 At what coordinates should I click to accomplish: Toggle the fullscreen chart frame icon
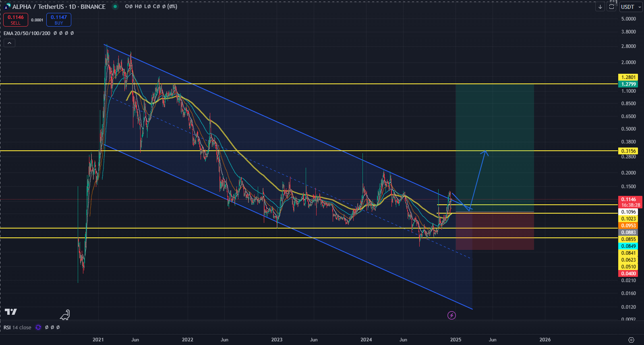pyautogui.click(x=611, y=7)
